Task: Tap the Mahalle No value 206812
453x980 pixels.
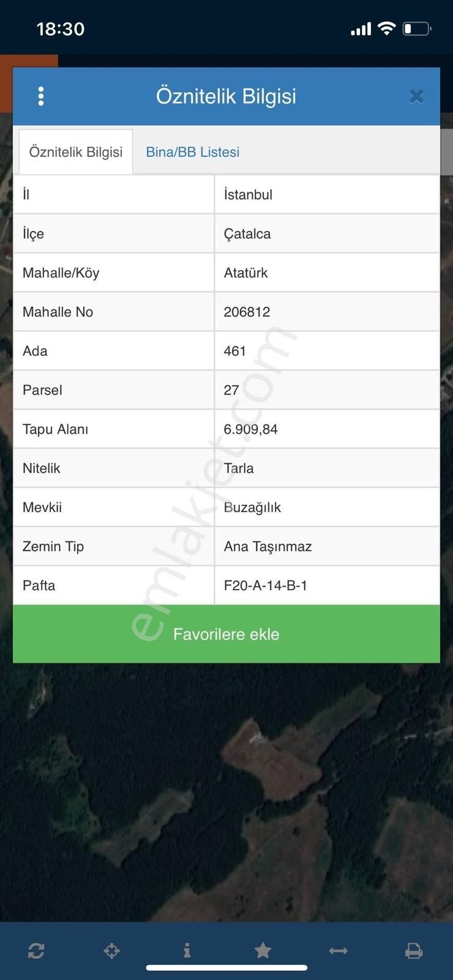Action: (x=247, y=312)
